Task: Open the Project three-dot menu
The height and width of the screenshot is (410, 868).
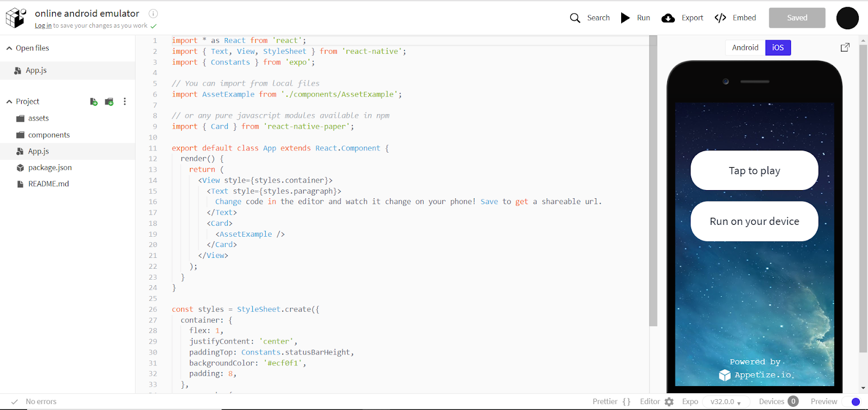Action: click(x=125, y=102)
